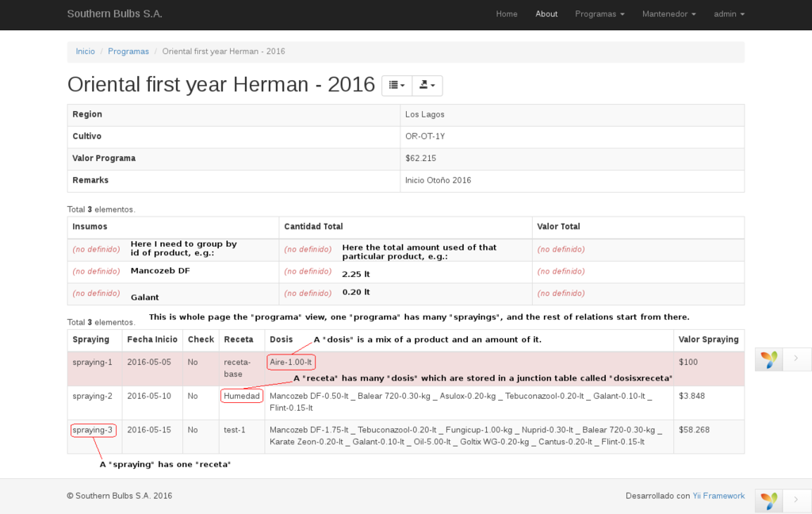Navigate to the Programas breadcrumb
Image resolution: width=812 pixels, height=514 pixels.
(128, 52)
